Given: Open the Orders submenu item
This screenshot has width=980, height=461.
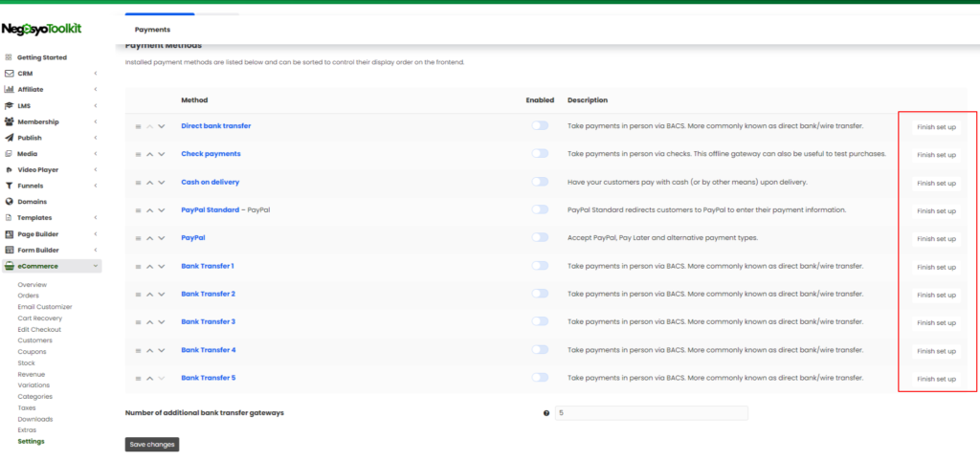Looking at the screenshot, I should [x=28, y=296].
